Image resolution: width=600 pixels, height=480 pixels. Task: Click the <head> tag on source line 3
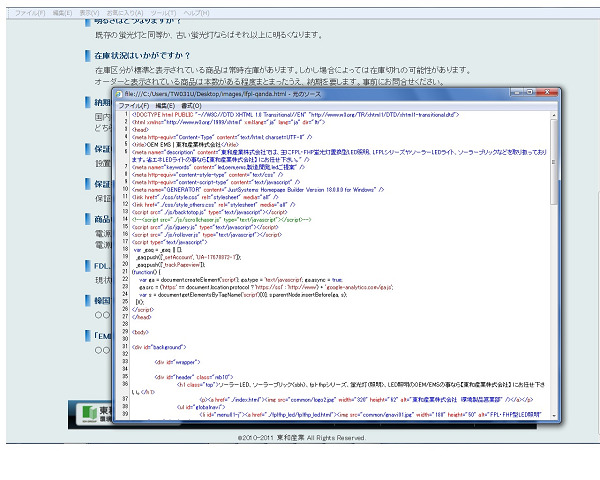click(140, 130)
